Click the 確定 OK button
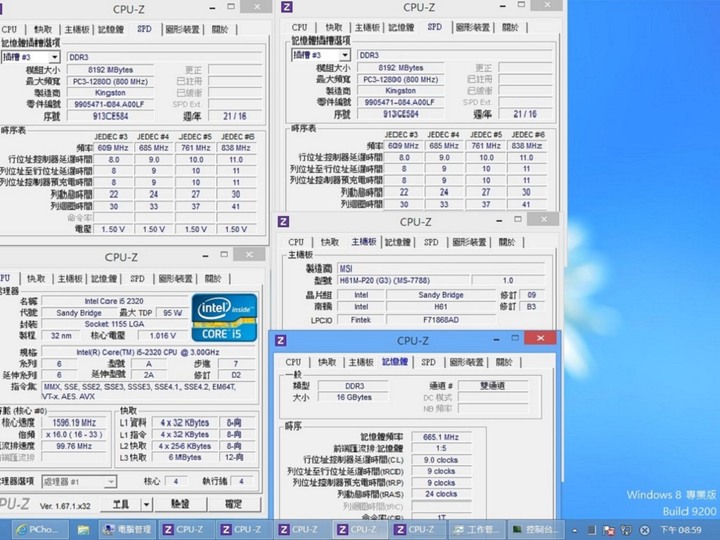Viewport: 720px width, 540px height. [234, 504]
